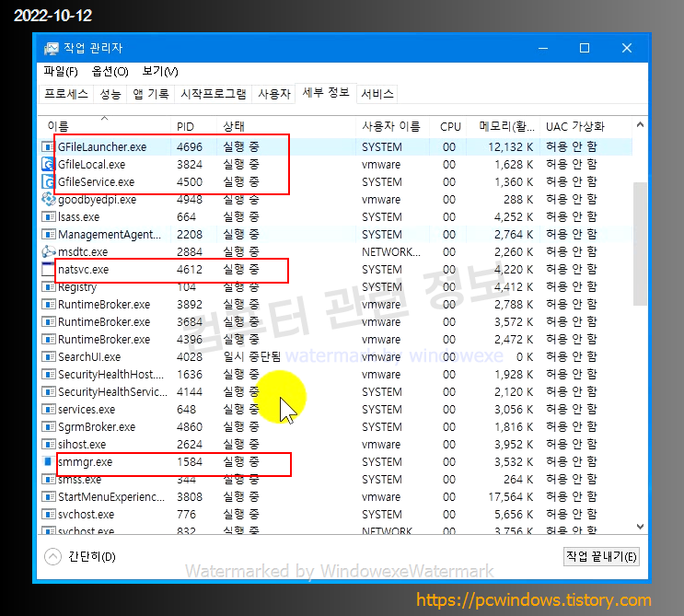Click the SgrmBroker.exe process icon
The height and width of the screenshot is (616, 684).
[48, 426]
